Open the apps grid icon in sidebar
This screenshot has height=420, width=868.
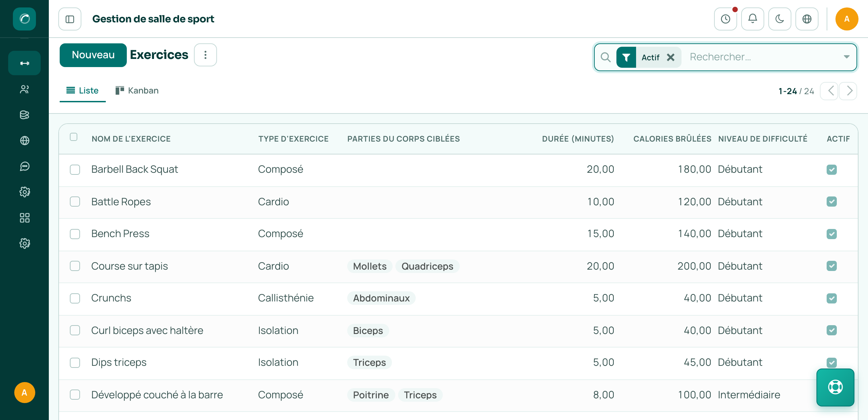24,218
